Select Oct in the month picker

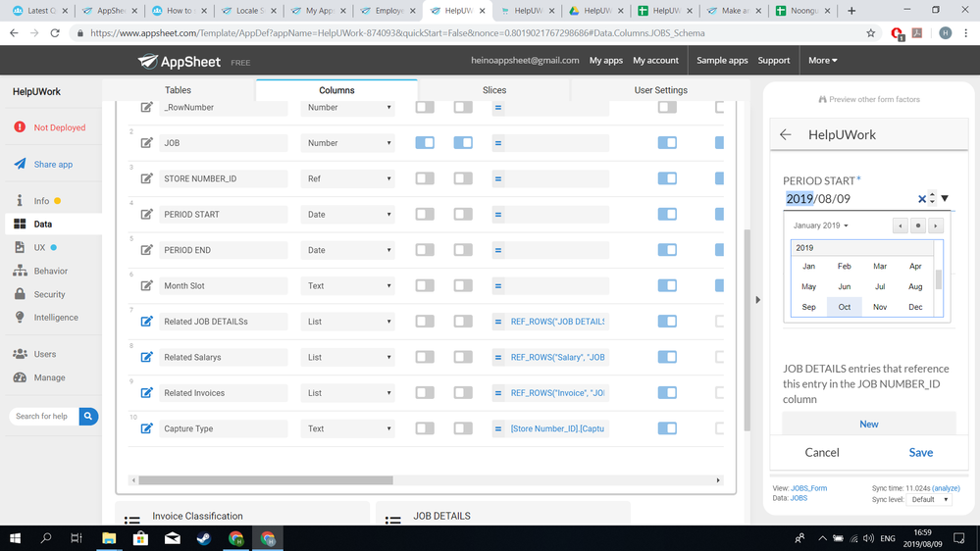point(845,307)
